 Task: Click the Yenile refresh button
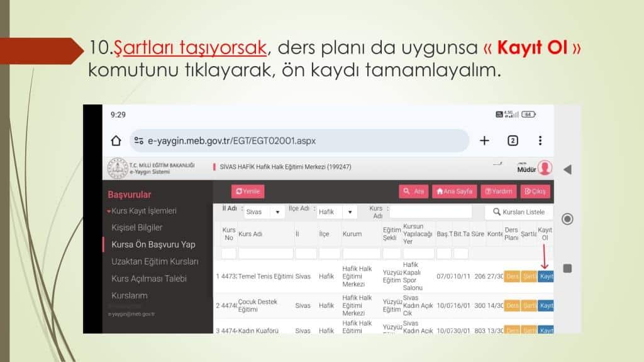(x=248, y=191)
